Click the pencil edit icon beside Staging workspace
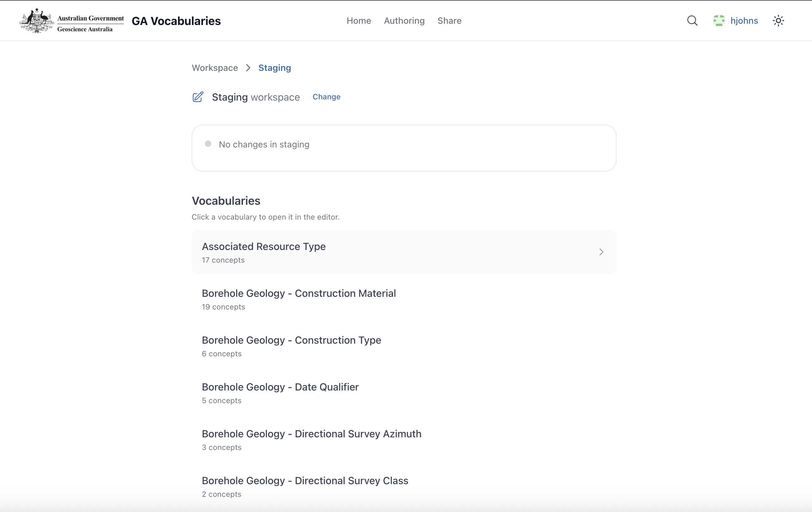The image size is (812, 512). click(x=198, y=97)
